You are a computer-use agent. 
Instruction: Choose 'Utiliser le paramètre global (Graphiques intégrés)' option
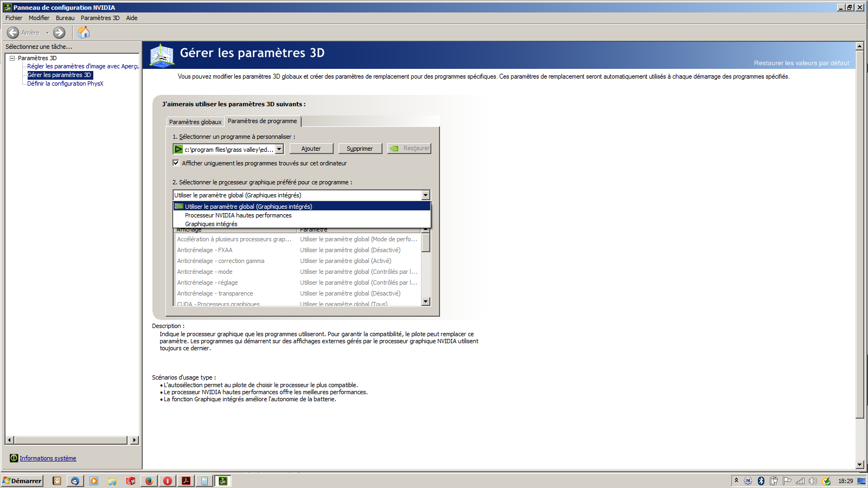click(x=302, y=206)
